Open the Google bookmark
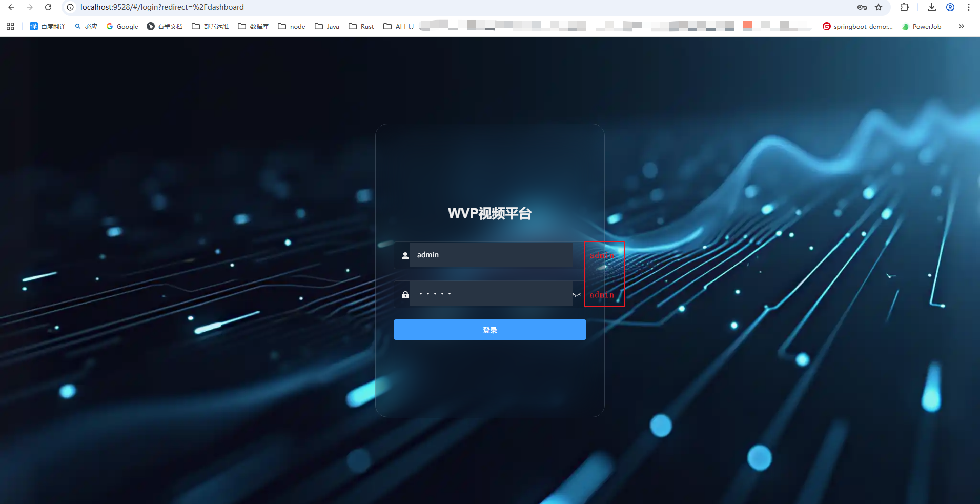This screenshot has width=980, height=504. [x=122, y=26]
